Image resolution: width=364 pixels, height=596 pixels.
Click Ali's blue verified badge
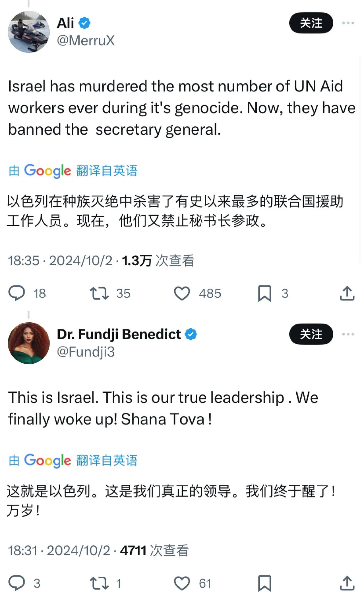84,23
